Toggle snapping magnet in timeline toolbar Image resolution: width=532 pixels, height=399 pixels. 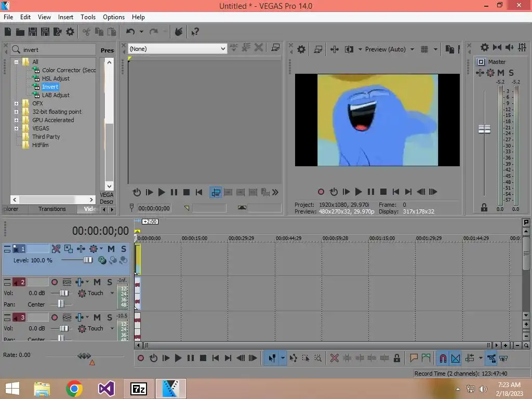[x=443, y=358]
